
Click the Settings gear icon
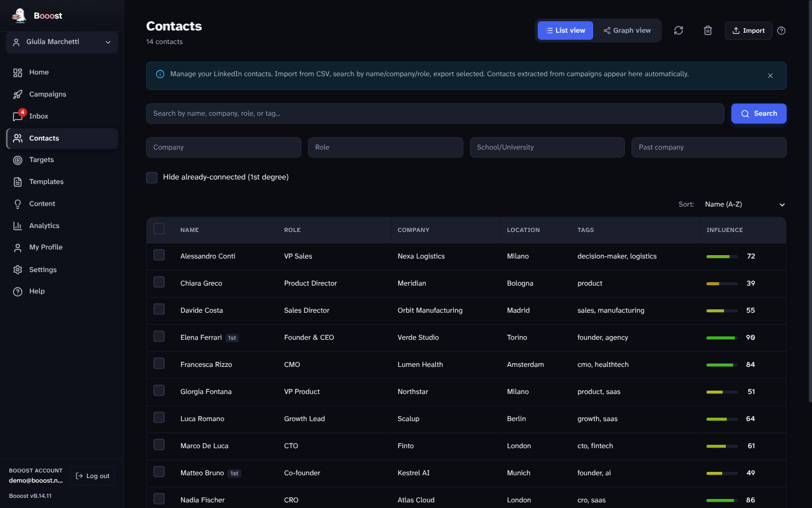(x=17, y=270)
